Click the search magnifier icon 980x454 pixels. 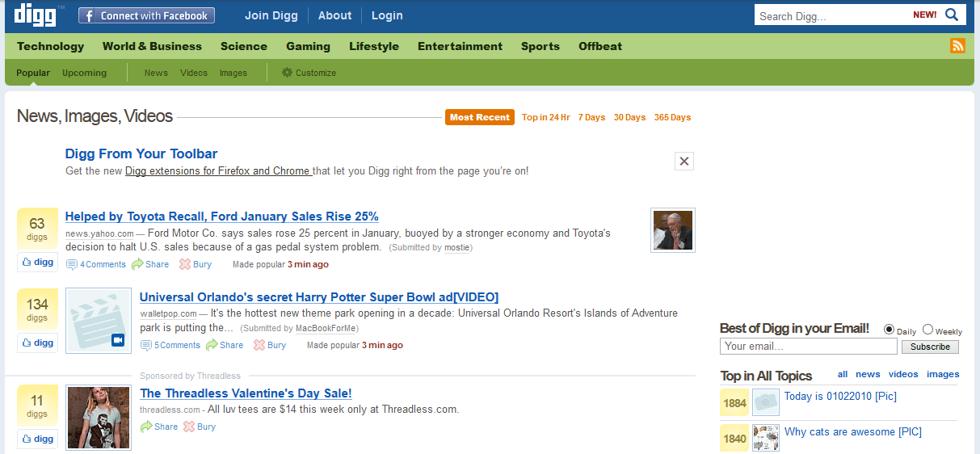(x=952, y=15)
